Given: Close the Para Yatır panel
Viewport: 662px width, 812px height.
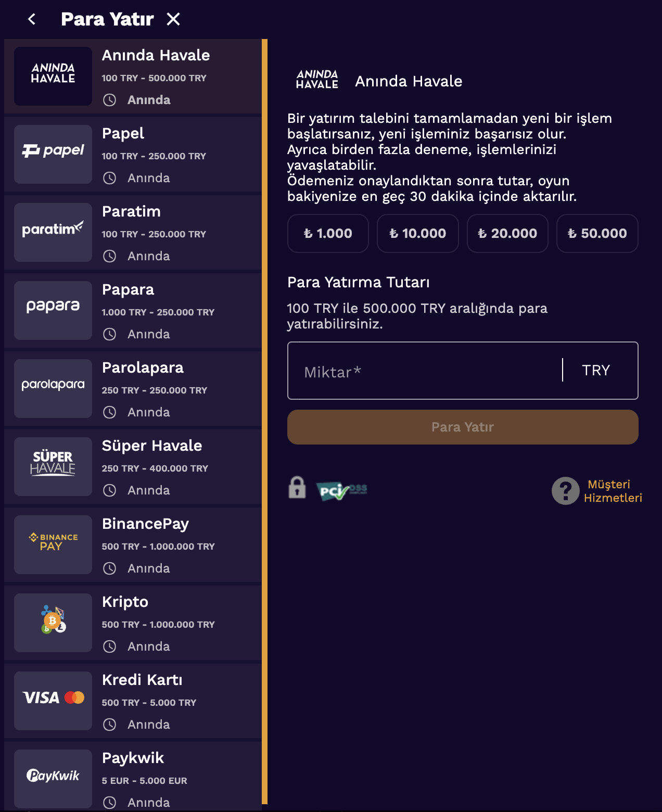Looking at the screenshot, I should tap(173, 19).
